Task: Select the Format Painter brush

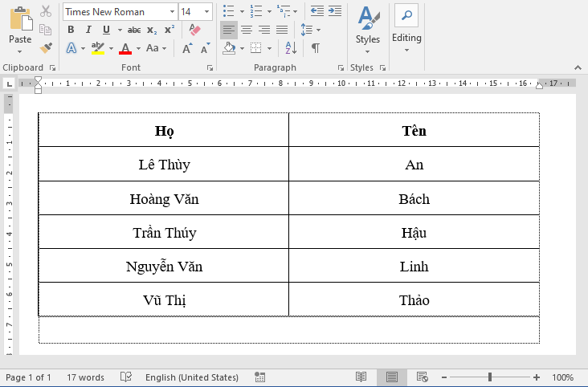Action: (x=46, y=47)
